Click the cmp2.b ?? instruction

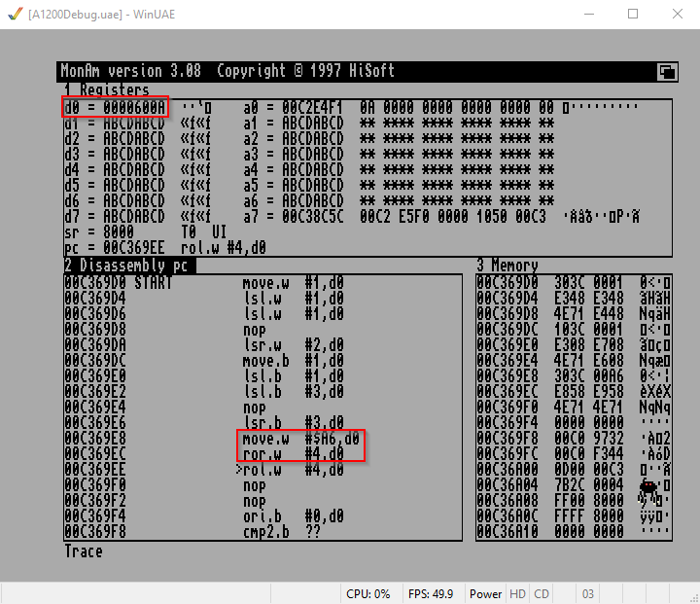(281, 533)
